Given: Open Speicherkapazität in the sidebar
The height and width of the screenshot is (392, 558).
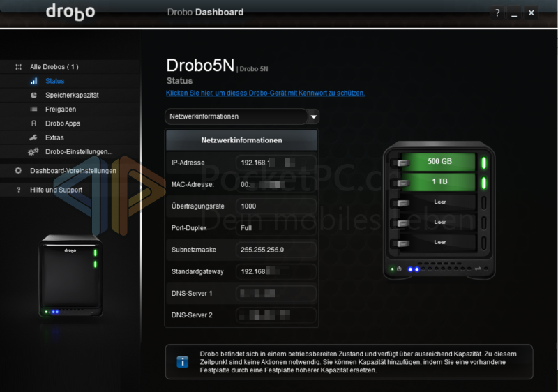Looking at the screenshot, I should tap(72, 96).
